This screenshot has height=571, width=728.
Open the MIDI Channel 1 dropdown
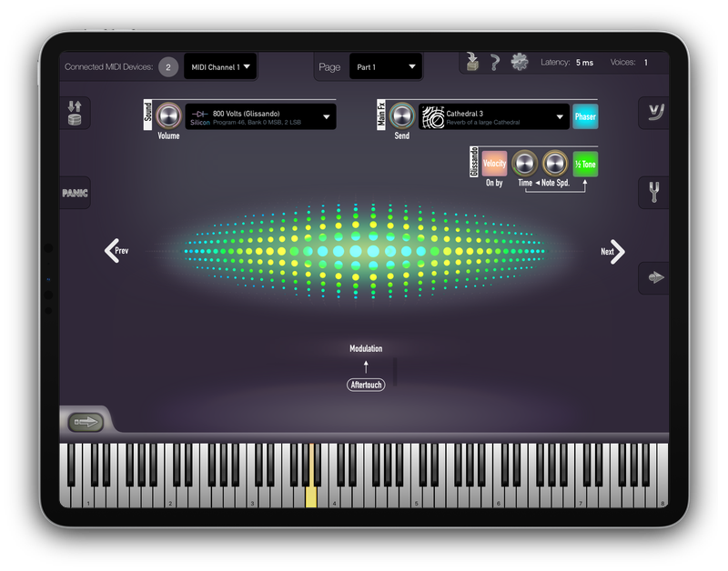coord(220,66)
